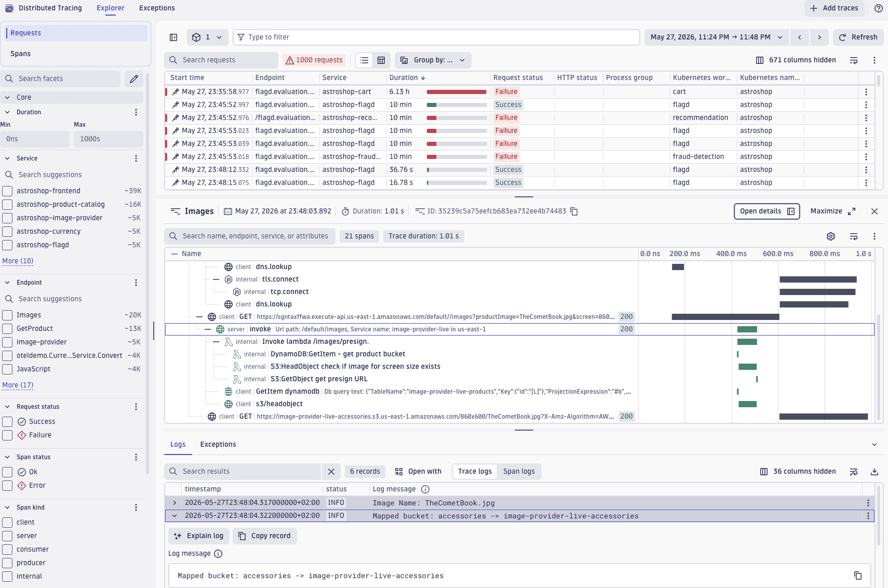Maximize the trace panel
The image size is (888, 588).
833,211
